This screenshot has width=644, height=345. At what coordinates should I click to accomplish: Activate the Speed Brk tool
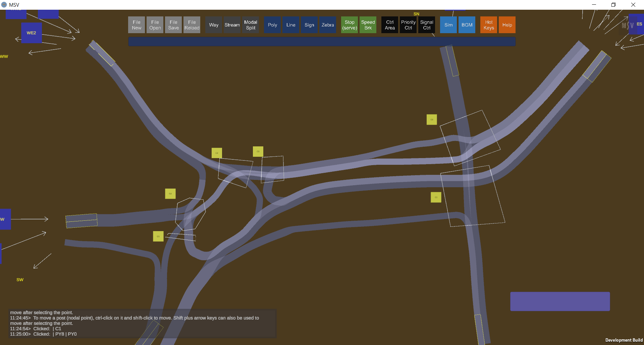[x=368, y=25]
